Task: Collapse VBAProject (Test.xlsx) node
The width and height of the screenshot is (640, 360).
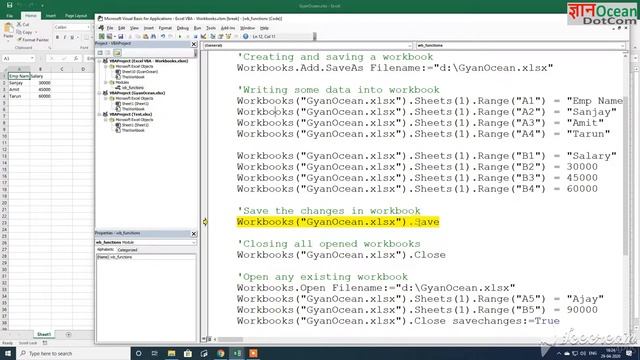Action: click(x=100, y=114)
